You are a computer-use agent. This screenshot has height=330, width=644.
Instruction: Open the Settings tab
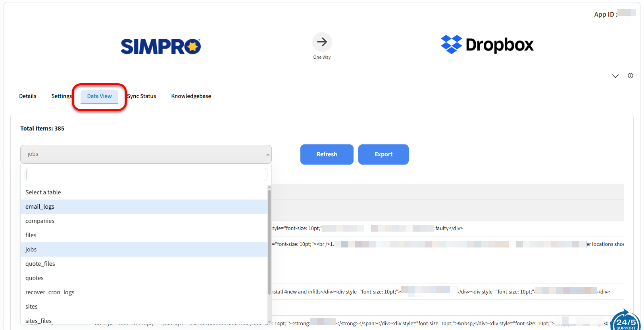click(61, 96)
